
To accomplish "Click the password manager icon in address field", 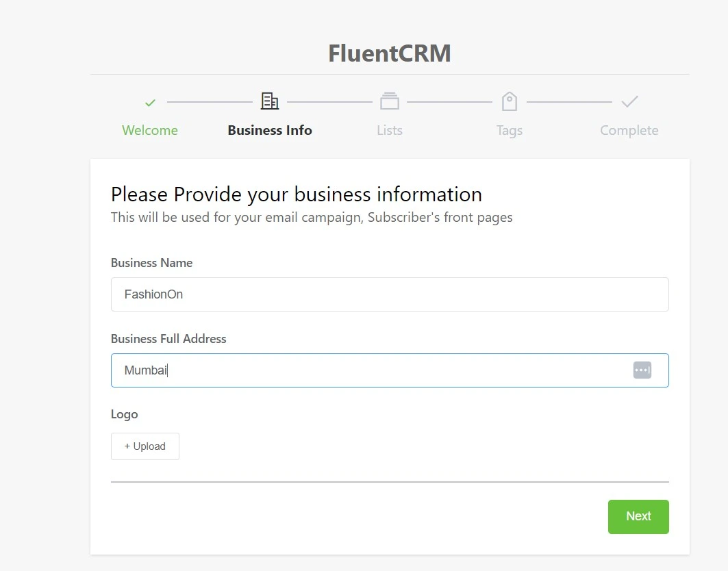I will 642,370.
